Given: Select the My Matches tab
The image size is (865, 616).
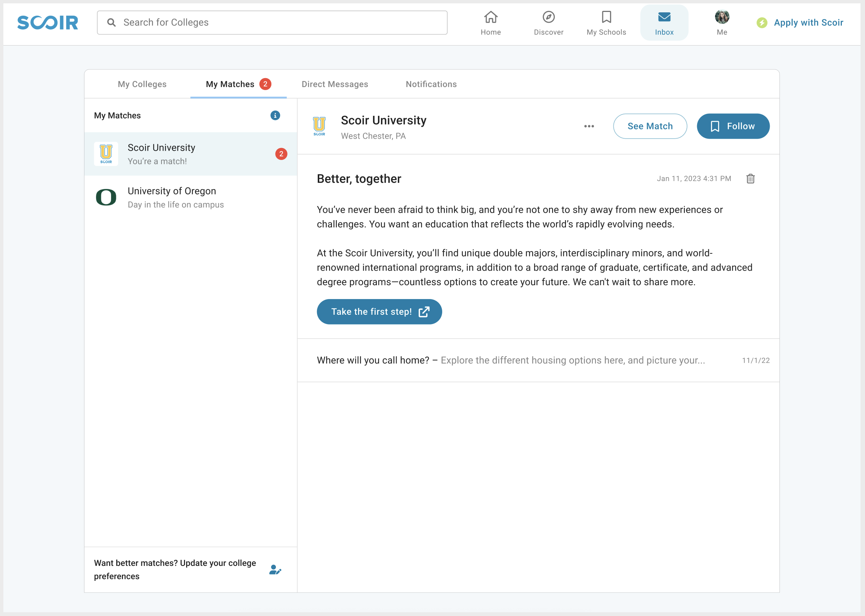Looking at the screenshot, I should (238, 84).
